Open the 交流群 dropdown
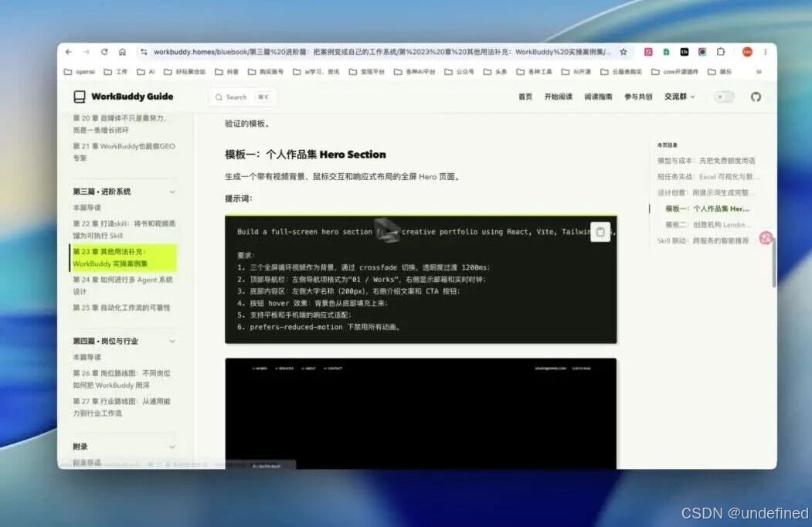Screen dimensions: 812x527 (679, 97)
